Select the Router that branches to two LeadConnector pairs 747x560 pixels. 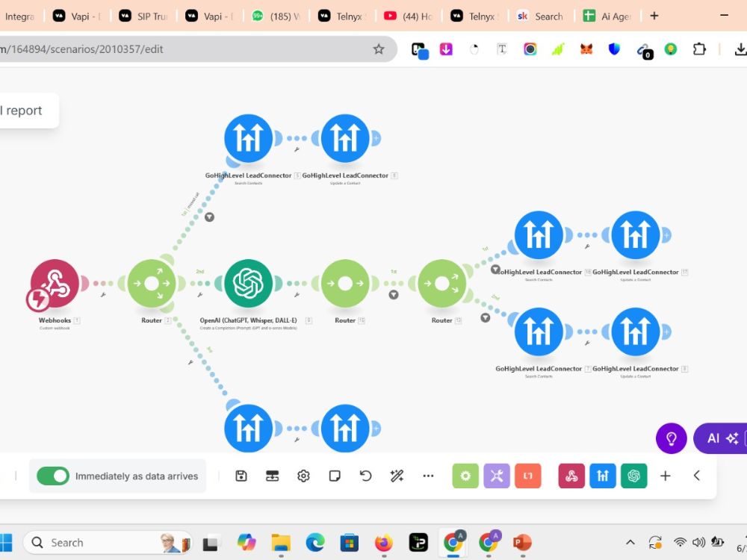pyautogui.click(x=441, y=283)
